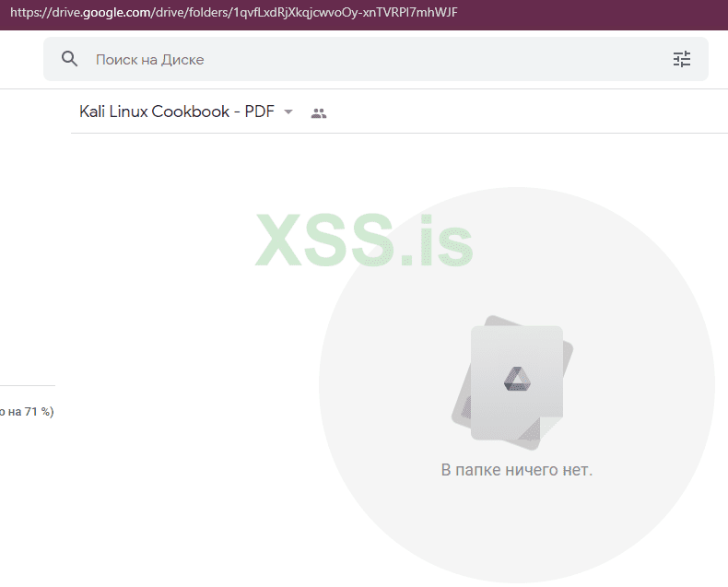Viewport: 728px width, 587px height.
Task: Click the word Cookbook in folder title
Action: coord(191,112)
